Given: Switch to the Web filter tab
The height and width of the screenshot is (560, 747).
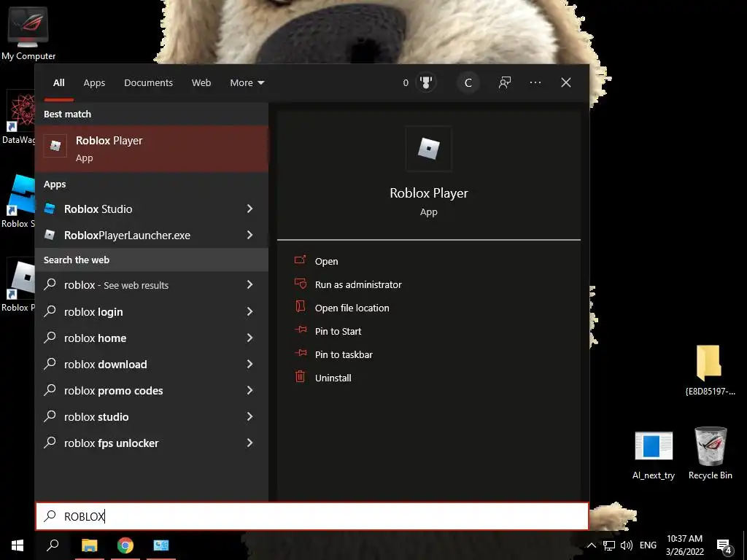Looking at the screenshot, I should [x=201, y=83].
